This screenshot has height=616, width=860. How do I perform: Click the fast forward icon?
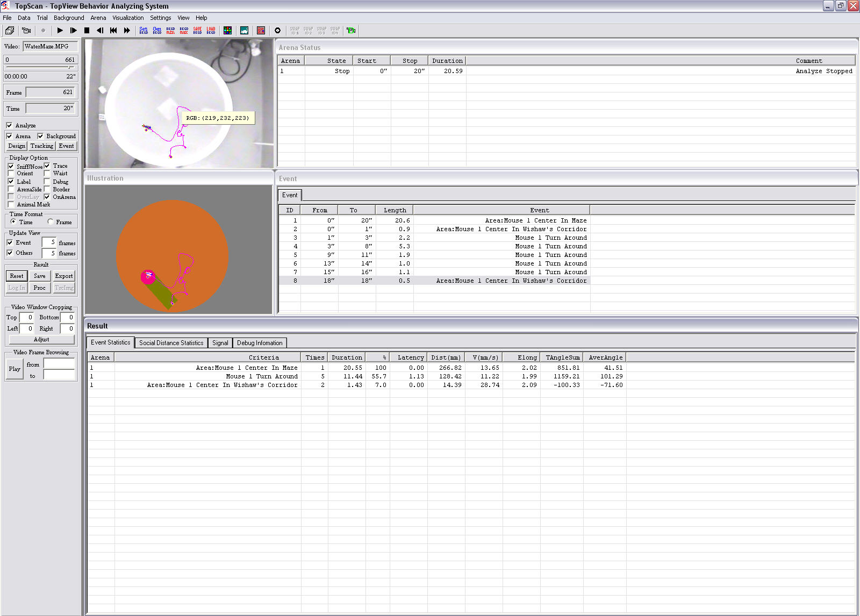tap(127, 31)
